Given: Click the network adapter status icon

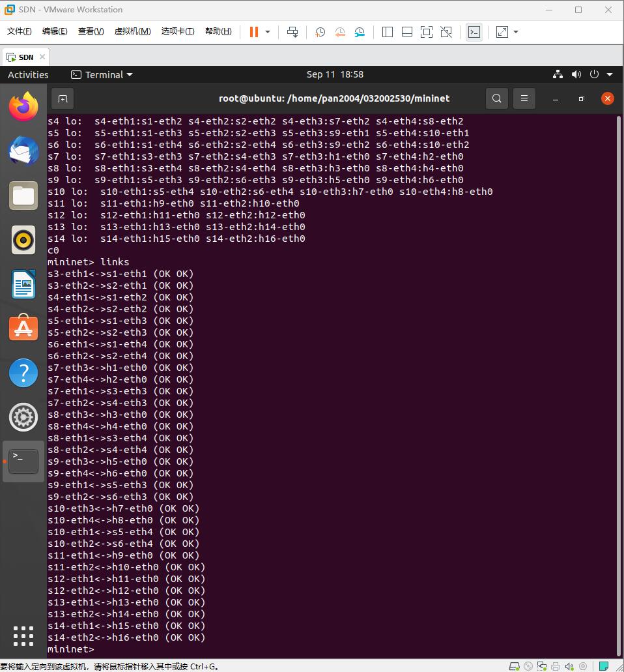Looking at the screenshot, I should click(x=542, y=666).
